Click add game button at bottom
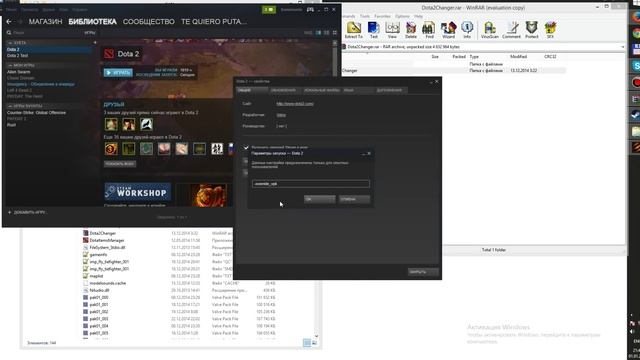Screen dimensions: 640x360 click(x=27, y=212)
